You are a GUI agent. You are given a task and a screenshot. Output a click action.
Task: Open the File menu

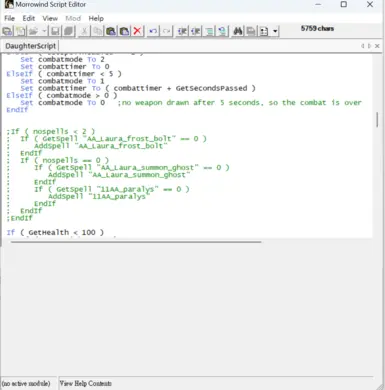[x=9, y=18]
